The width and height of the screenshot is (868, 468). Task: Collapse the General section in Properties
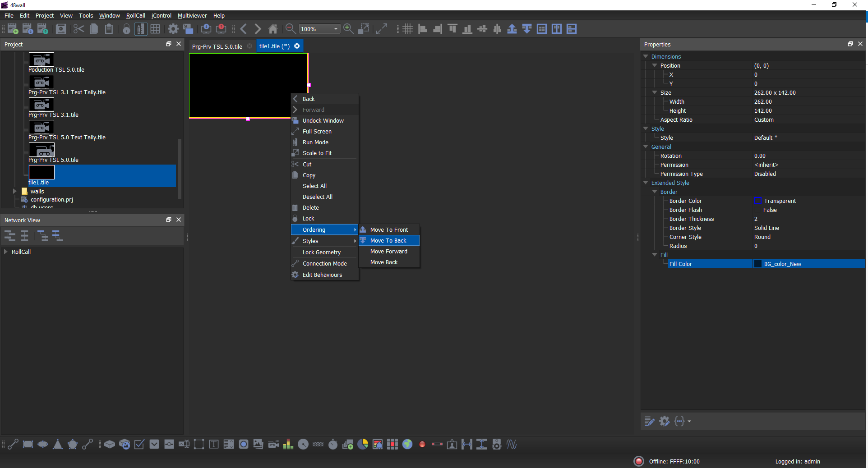point(646,147)
